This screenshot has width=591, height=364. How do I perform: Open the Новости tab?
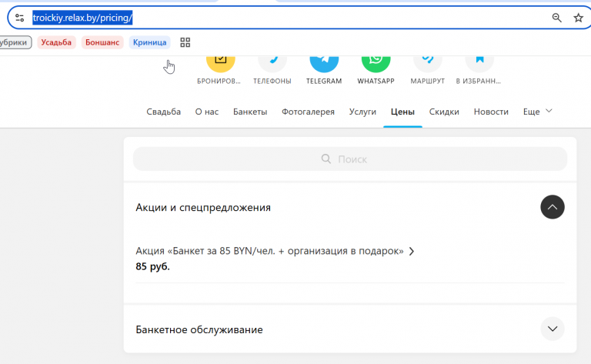pyautogui.click(x=491, y=112)
